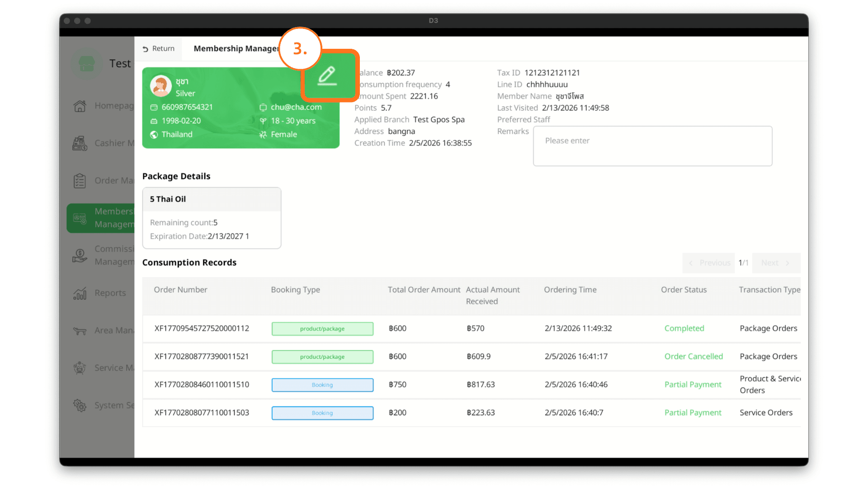Click the Return back arrow
This screenshot has width=868, height=488.
click(x=146, y=48)
